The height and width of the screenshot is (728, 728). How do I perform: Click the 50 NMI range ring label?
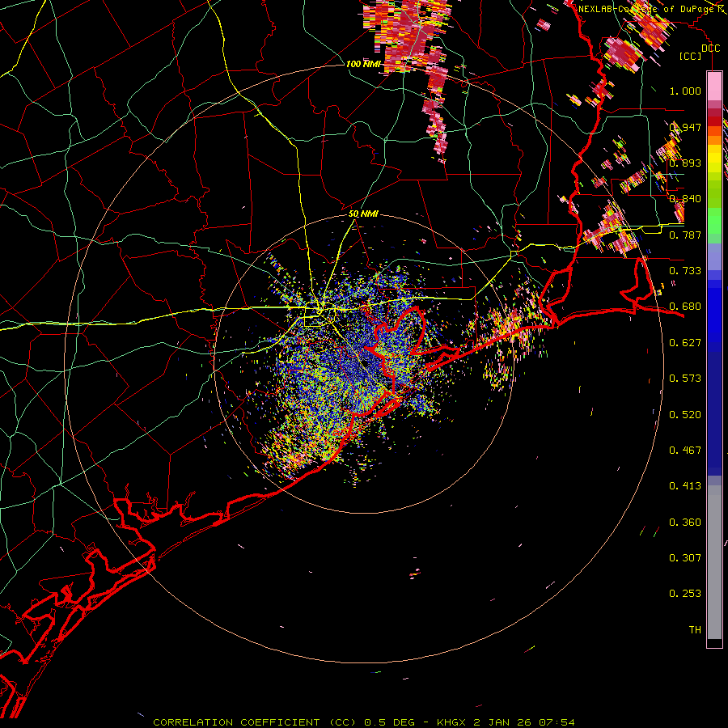pos(363,214)
